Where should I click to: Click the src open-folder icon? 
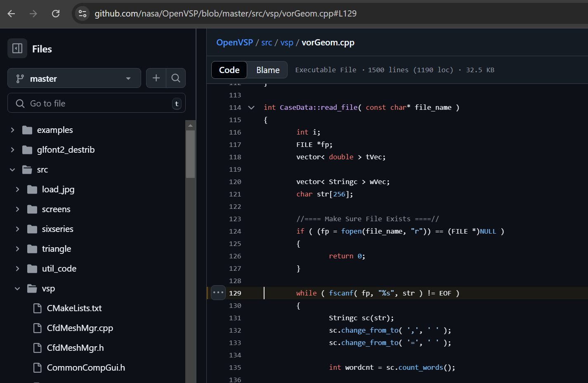[x=27, y=170]
